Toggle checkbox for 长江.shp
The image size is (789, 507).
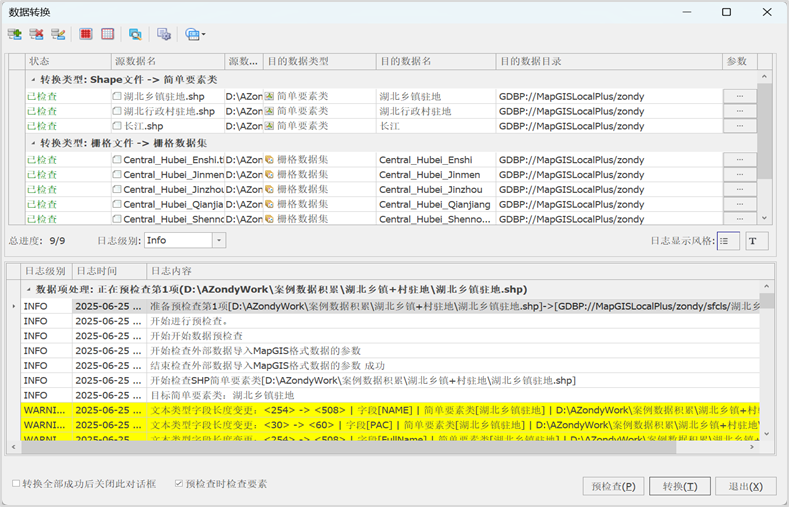(x=117, y=126)
